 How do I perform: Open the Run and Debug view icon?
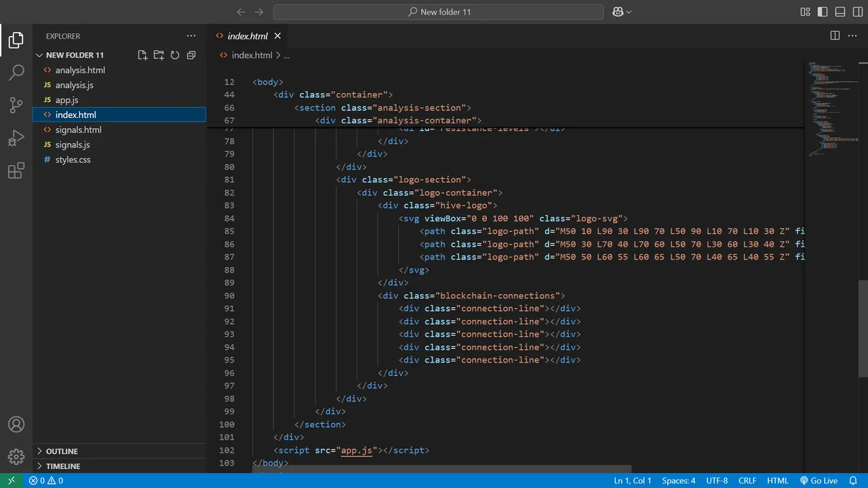coord(16,138)
